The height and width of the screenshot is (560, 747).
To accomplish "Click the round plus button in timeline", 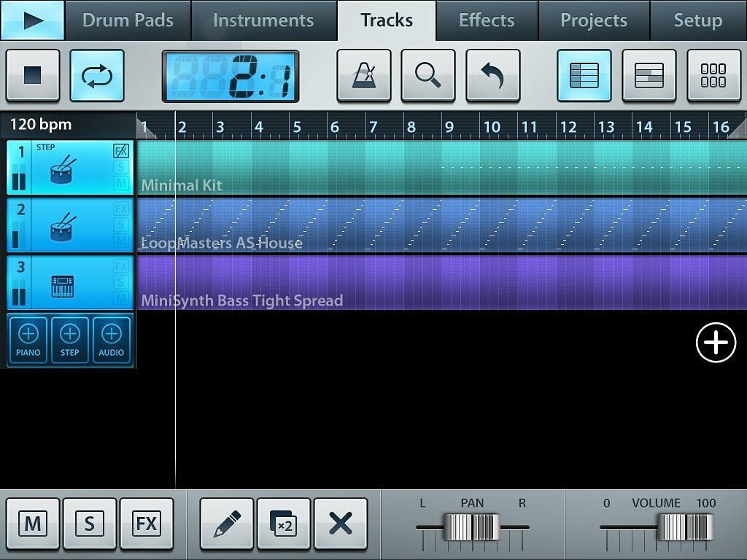I will (716, 343).
